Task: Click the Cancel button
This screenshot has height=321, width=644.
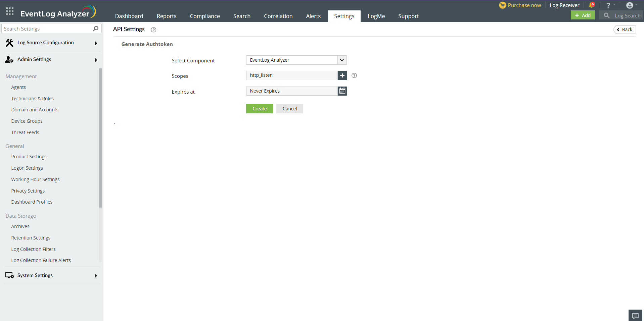Action: click(290, 109)
